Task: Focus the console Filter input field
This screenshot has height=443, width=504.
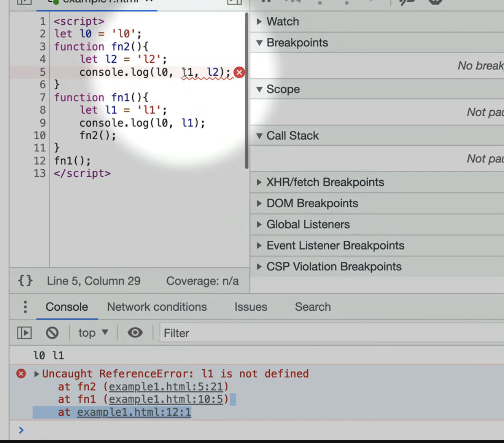Action: pos(331,333)
